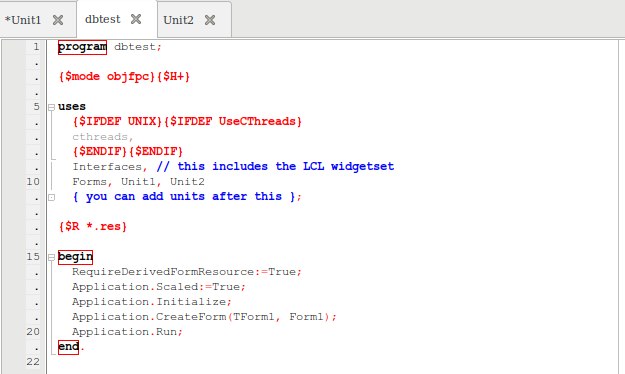Click the {$IFDEF UseCThreads} directive
625x374 pixels.
[233, 122]
